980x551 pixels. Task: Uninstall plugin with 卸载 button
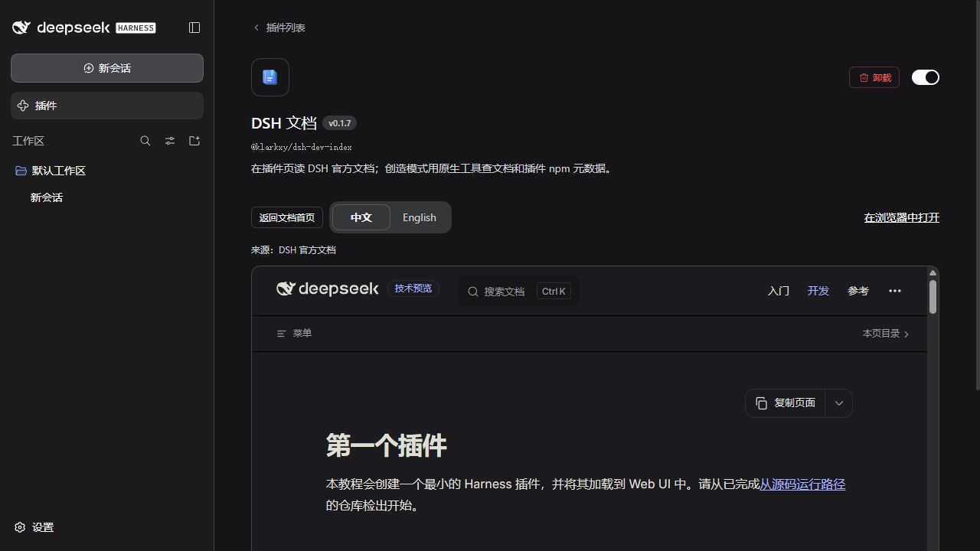pyautogui.click(x=874, y=77)
